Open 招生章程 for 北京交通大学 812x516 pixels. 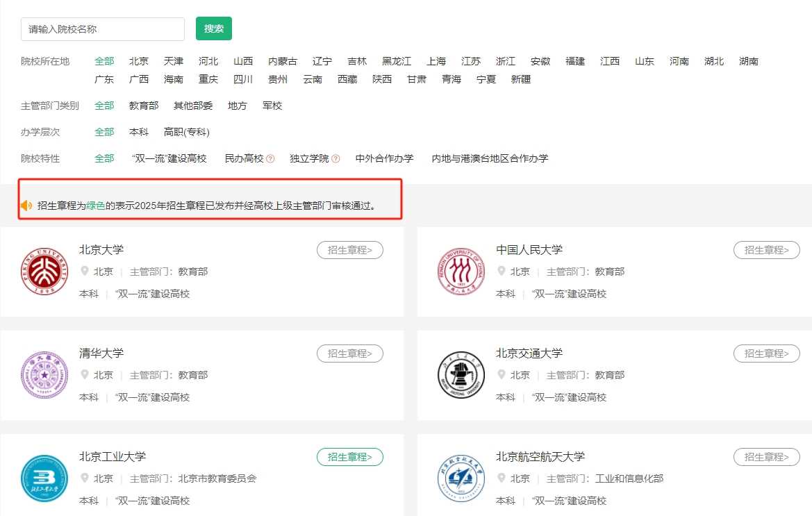pyautogui.click(x=767, y=353)
